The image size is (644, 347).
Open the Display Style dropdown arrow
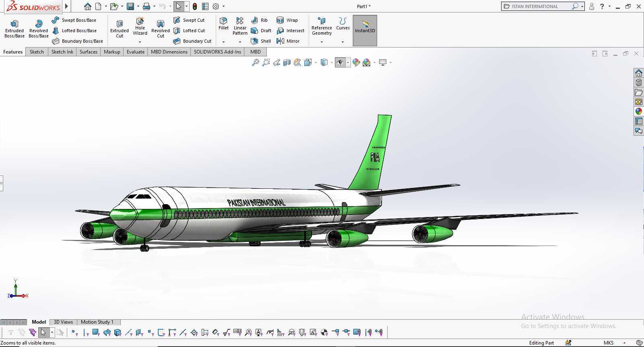coord(332,63)
